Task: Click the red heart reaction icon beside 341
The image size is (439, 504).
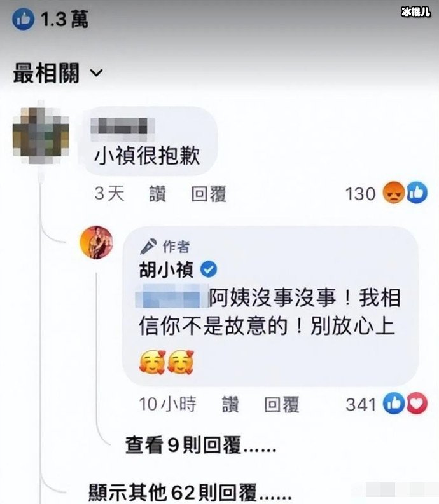Action: point(417,403)
